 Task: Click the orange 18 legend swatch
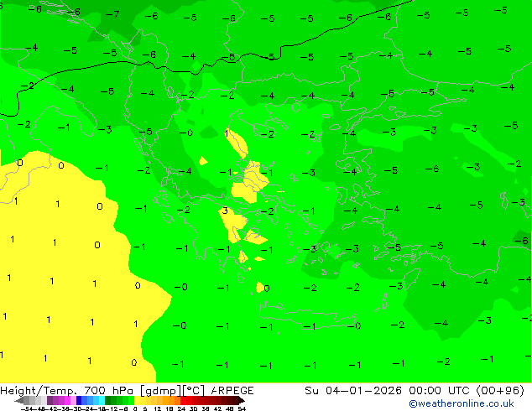[x=172, y=400]
